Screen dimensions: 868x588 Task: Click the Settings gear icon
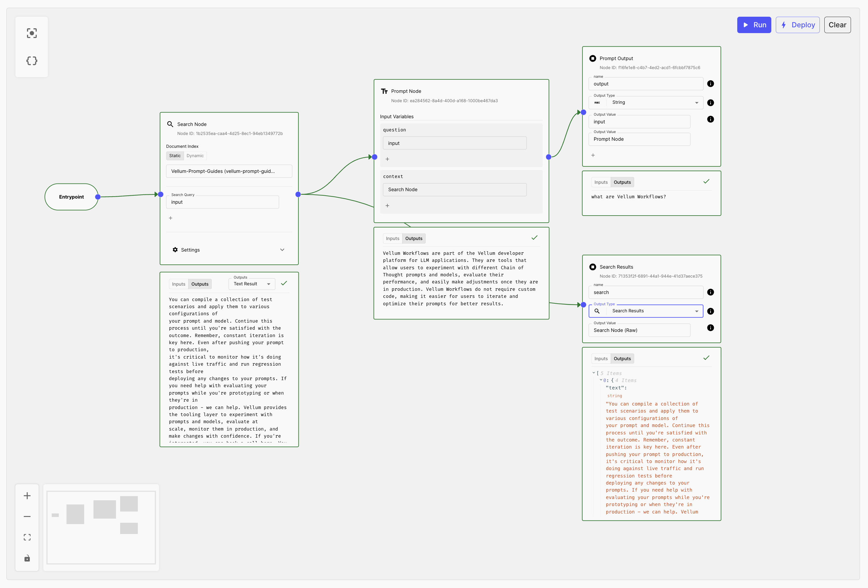pos(175,250)
